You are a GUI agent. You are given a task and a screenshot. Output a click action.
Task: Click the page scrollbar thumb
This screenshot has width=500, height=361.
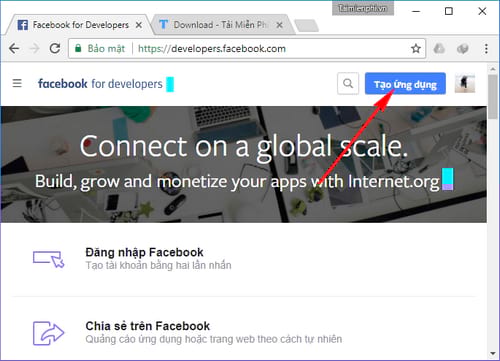493,97
